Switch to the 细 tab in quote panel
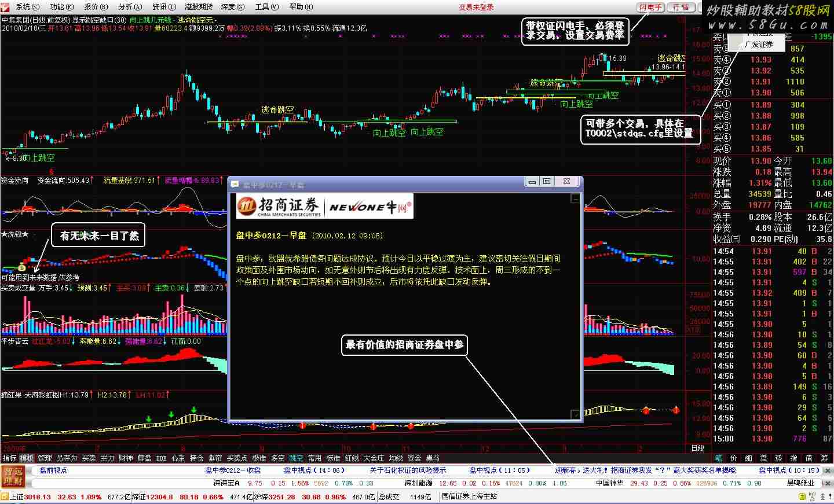The width and height of the screenshot is (834, 504). tap(749, 458)
